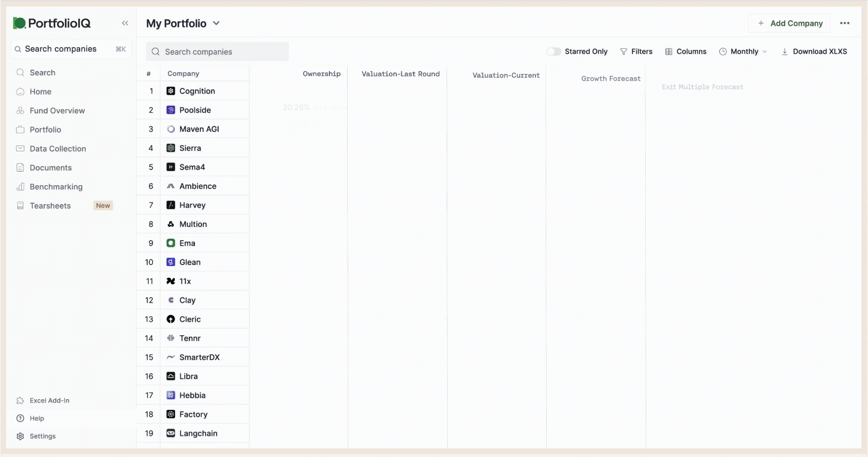Click the Sema4 company logo icon
Viewport: 868px width, 457px height.
coord(171,167)
